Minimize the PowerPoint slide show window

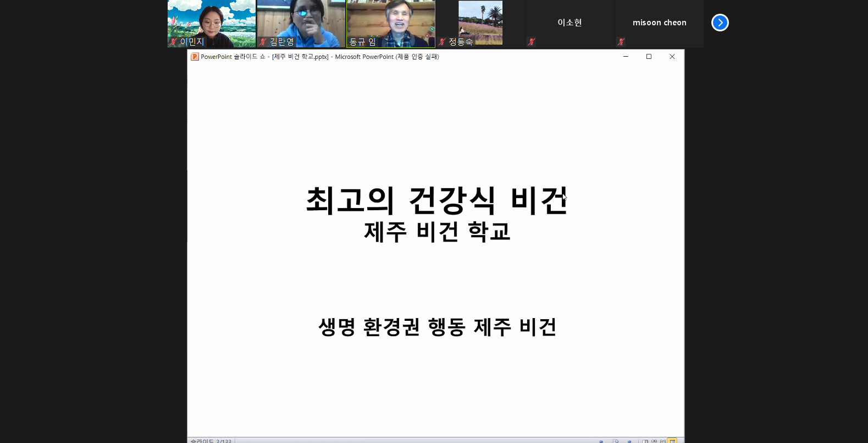click(626, 57)
